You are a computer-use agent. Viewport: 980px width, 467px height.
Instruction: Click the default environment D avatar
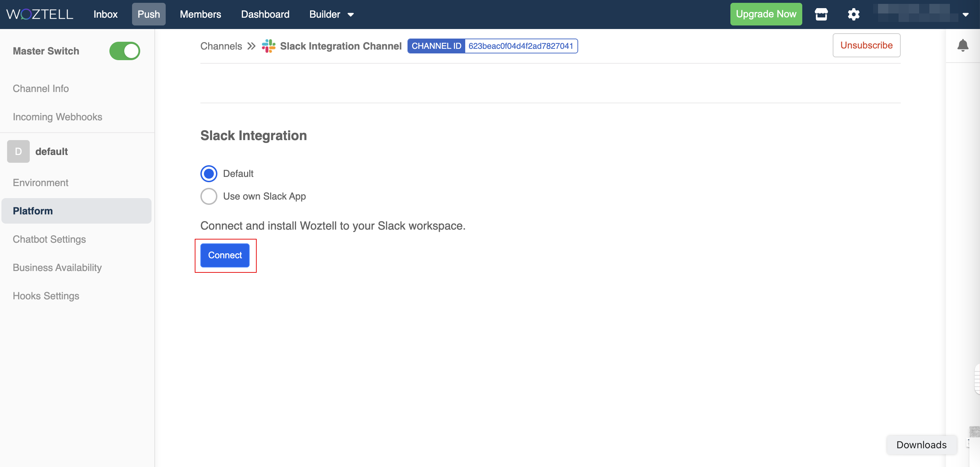click(18, 151)
